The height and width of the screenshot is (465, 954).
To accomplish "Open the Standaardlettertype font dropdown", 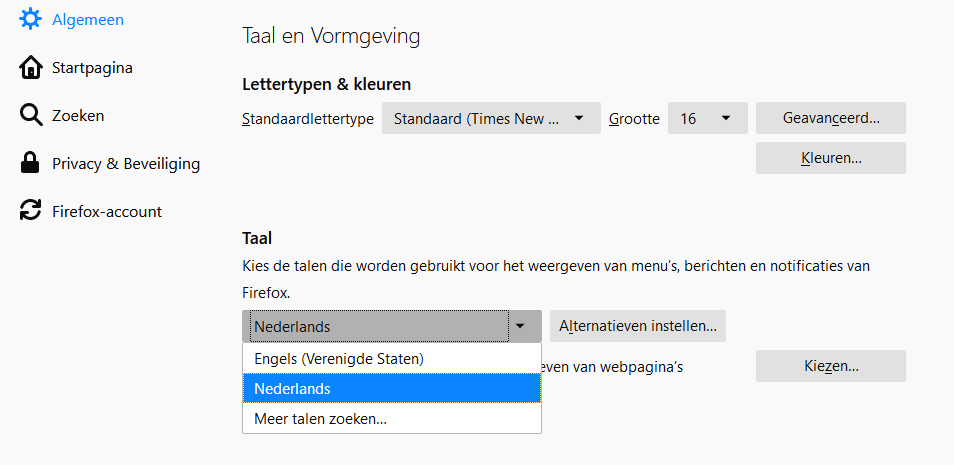I will (491, 118).
